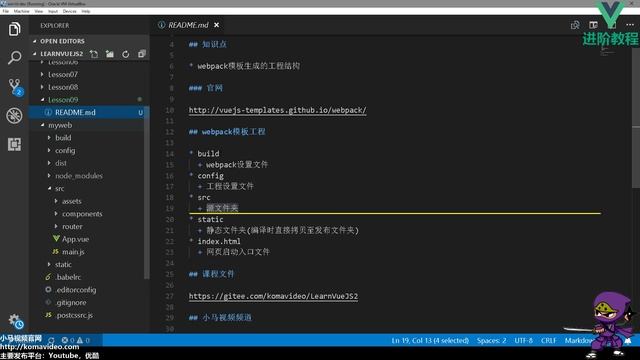The height and width of the screenshot is (360, 640).
Task: Collapse the Lesson09 folder
Action: coord(42,100)
